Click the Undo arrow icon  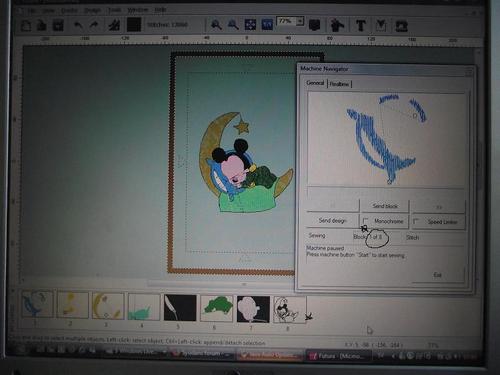coord(78,25)
